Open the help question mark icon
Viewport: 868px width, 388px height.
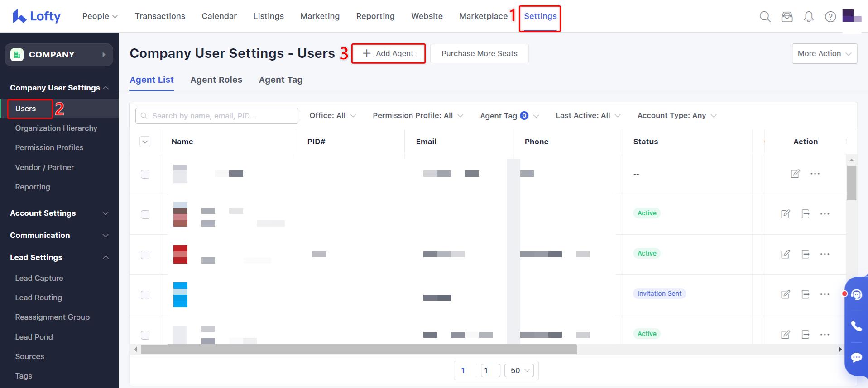point(830,17)
